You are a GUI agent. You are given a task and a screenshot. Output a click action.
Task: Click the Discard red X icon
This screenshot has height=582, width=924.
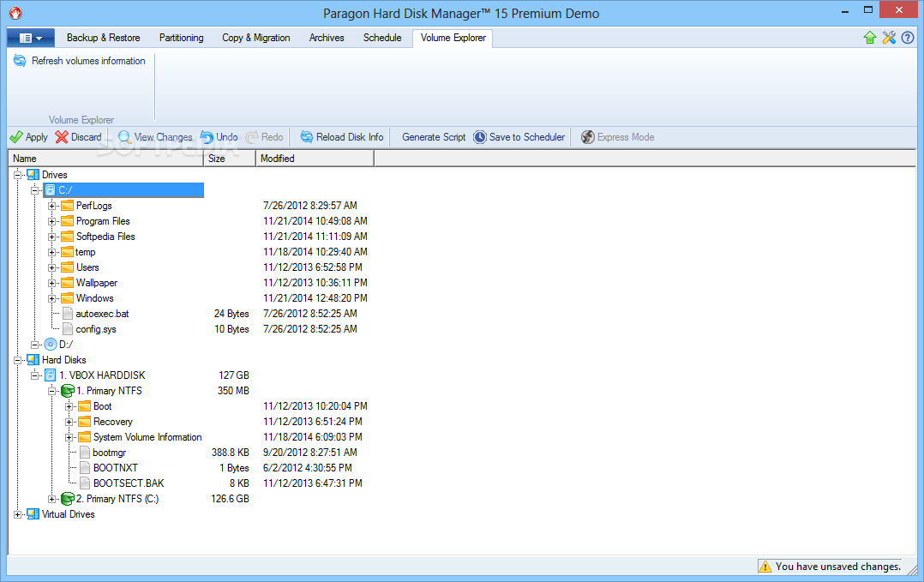[62, 137]
